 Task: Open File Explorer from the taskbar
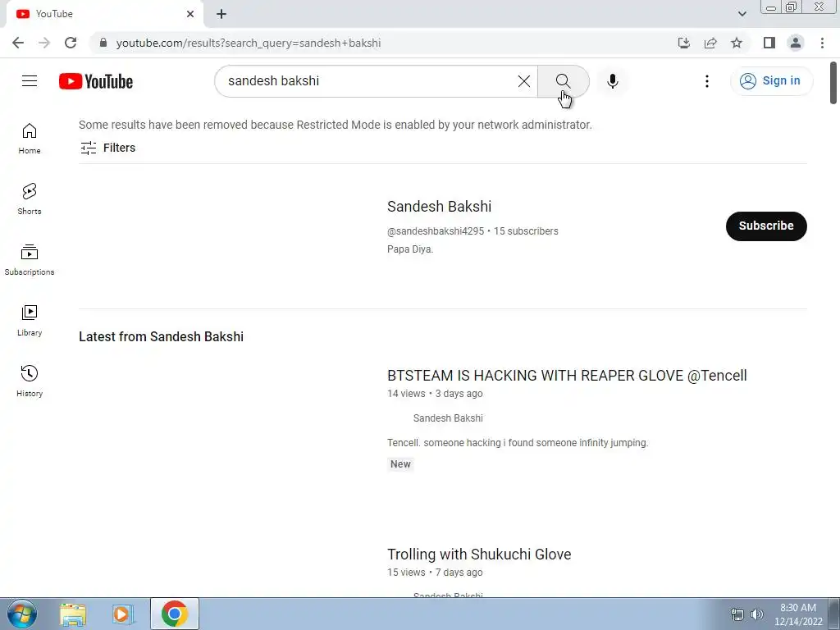73,614
